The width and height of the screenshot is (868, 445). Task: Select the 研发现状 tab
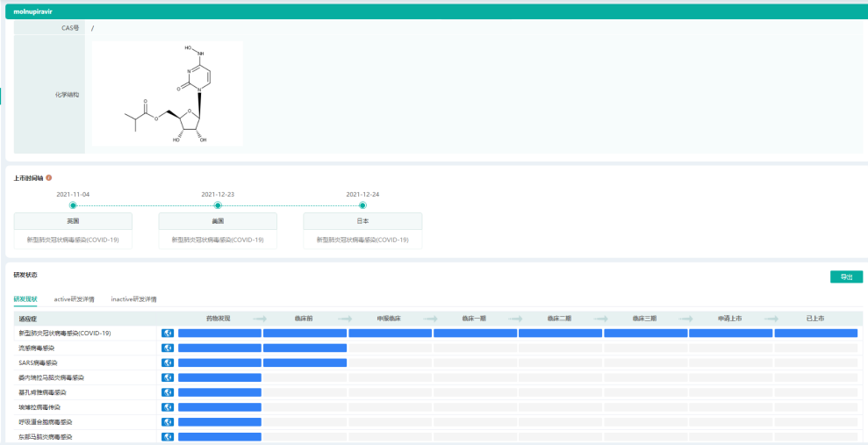tap(25, 299)
